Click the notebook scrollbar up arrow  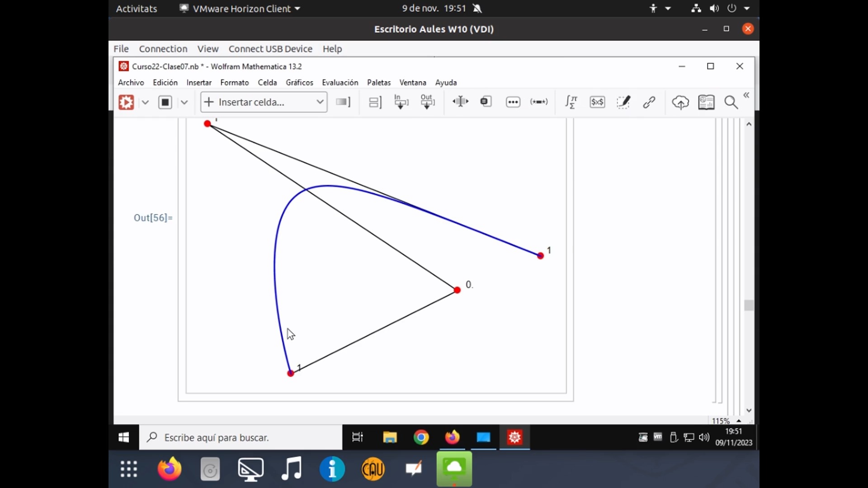pyautogui.click(x=749, y=124)
